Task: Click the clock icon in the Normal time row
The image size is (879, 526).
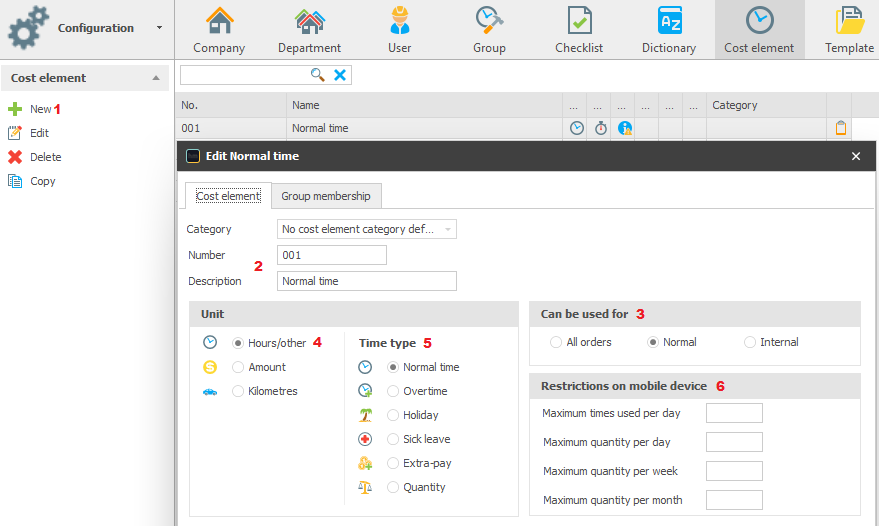Action: [577, 128]
